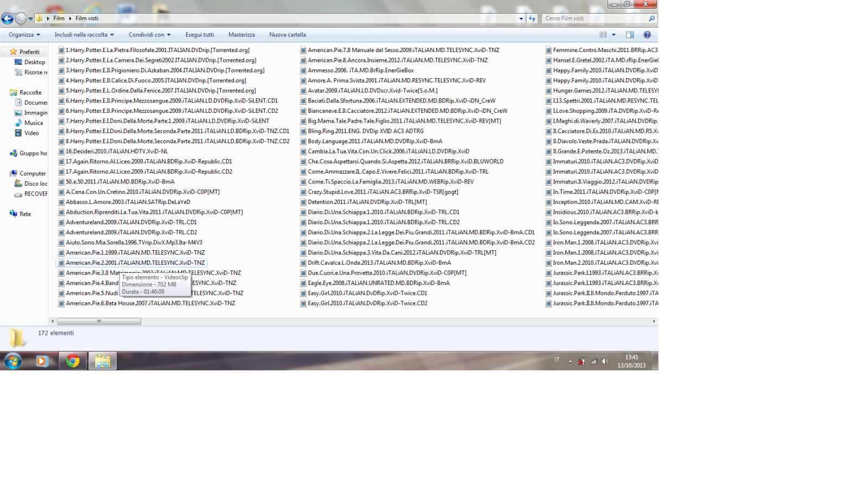Select Hunger.Games.2012 video file
Image resolution: width=868 pixels, height=488 pixels.
click(605, 91)
